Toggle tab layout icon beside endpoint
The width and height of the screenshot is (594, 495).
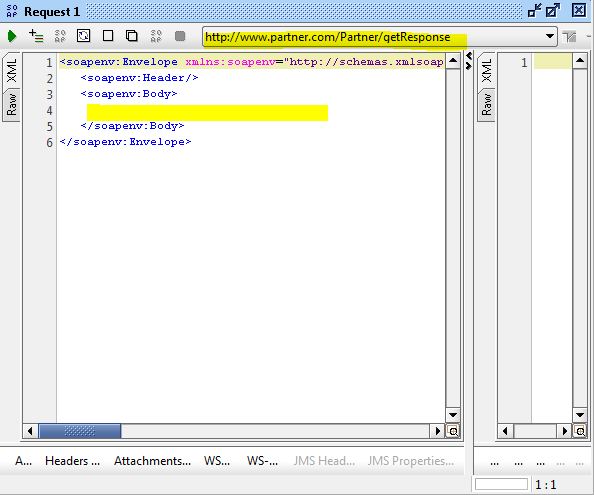(x=569, y=37)
